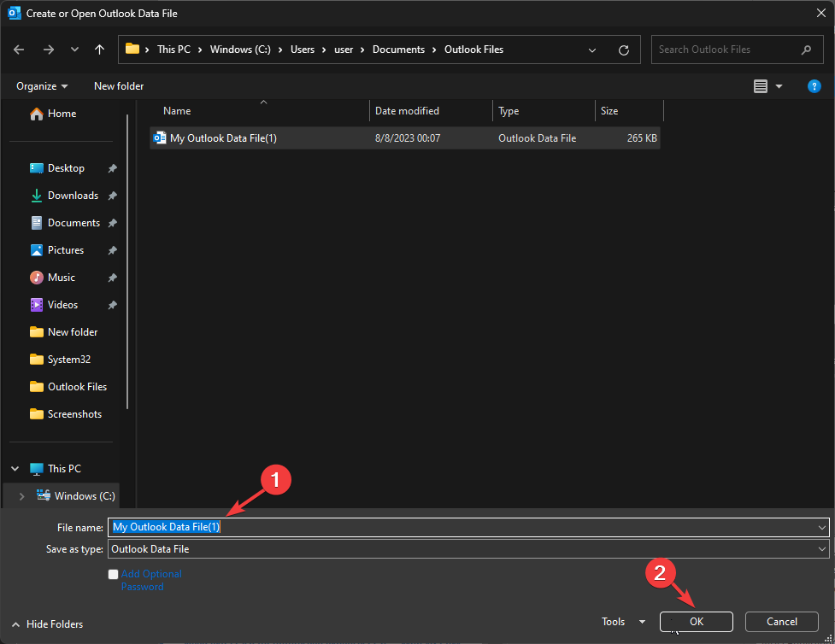The width and height of the screenshot is (835, 644).
Task: Navigate to Documents via the breadcrumb
Action: coord(398,50)
